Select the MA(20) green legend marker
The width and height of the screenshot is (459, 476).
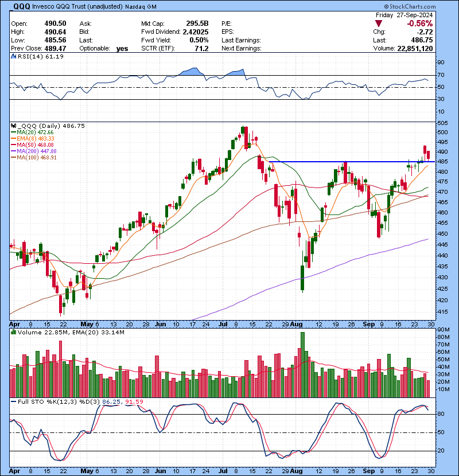click(13, 132)
